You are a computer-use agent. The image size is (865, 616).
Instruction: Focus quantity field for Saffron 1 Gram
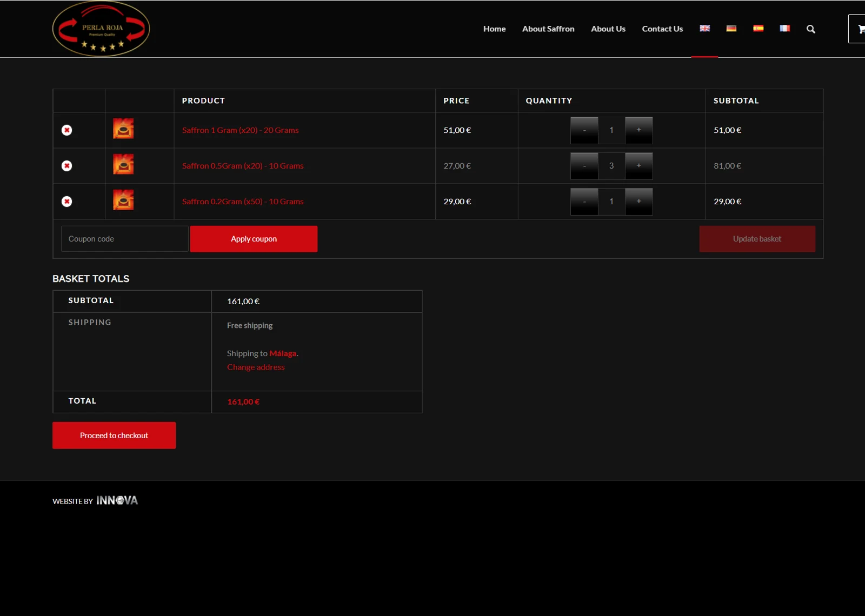click(x=611, y=130)
